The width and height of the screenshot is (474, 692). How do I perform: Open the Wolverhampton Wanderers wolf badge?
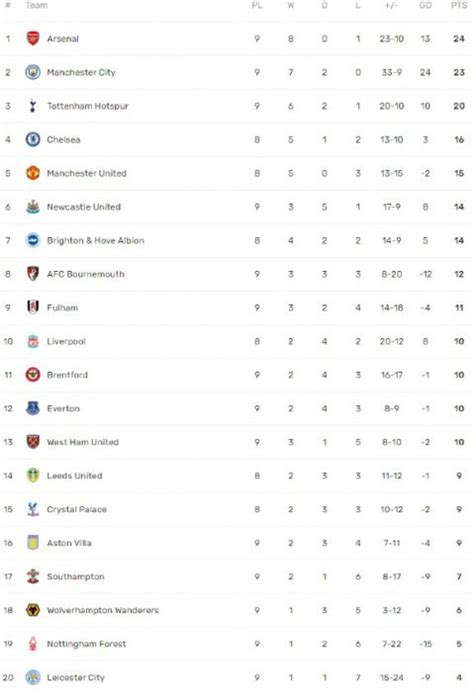pyautogui.click(x=33, y=610)
